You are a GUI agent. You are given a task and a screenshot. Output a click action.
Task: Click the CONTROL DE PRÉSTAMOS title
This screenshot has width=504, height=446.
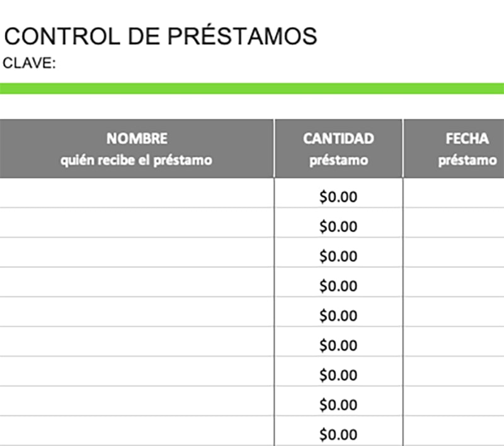click(161, 37)
